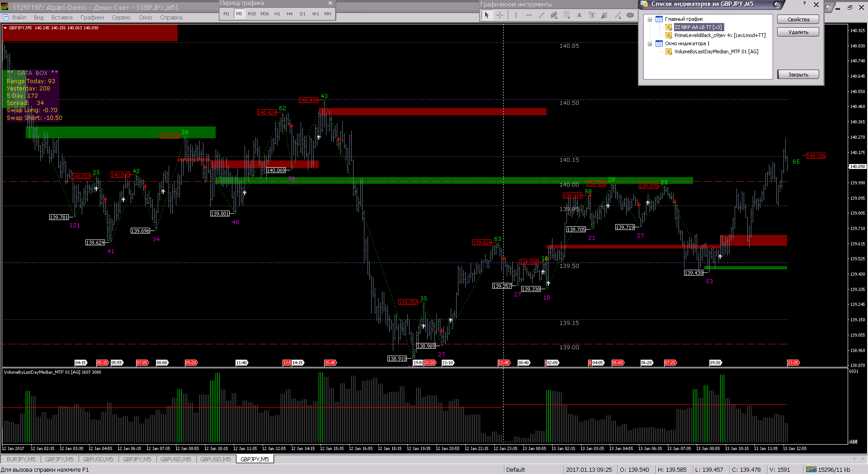Viewport: 868px width, 474px height.
Task: Select the line tool marked with G
Action: click(618, 15)
